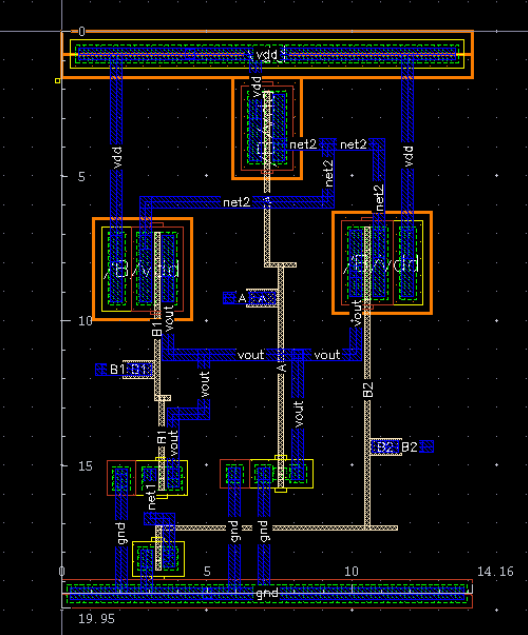528x635 pixels.
Task: Click the 15 tick label on the vertical ruler
Action: [85, 466]
